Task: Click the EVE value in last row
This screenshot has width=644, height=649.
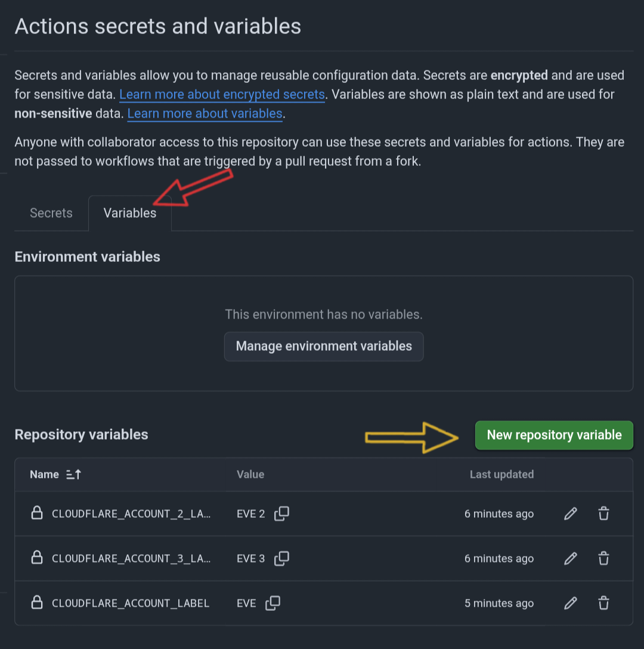Action: 246,604
